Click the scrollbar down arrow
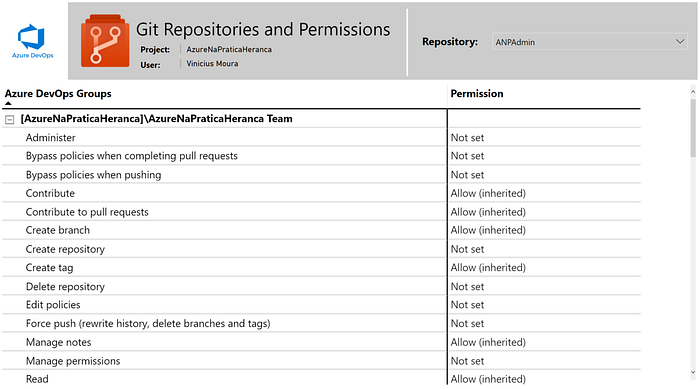Viewport: 700px width, 389px height. (x=693, y=372)
